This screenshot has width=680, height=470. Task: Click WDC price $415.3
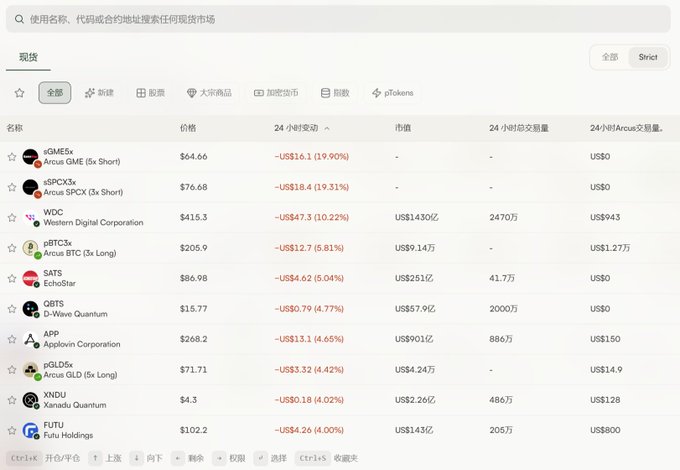pos(193,217)
